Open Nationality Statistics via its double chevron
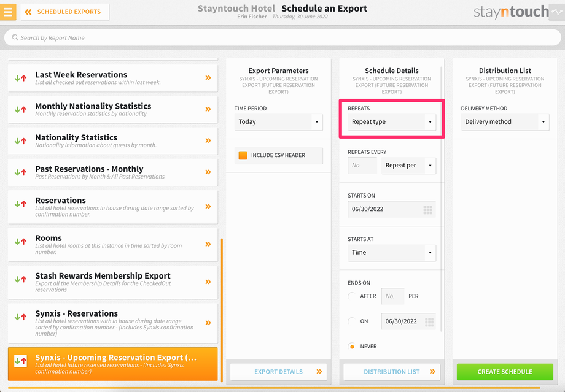The height and width of the screenshot is (392, 565). click(208, 140)
